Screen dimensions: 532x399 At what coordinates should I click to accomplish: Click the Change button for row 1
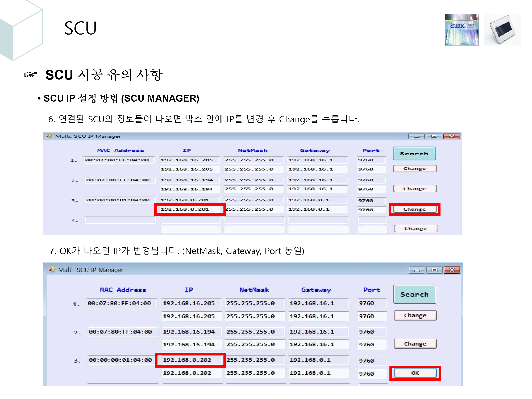click(x=415, y=168)
